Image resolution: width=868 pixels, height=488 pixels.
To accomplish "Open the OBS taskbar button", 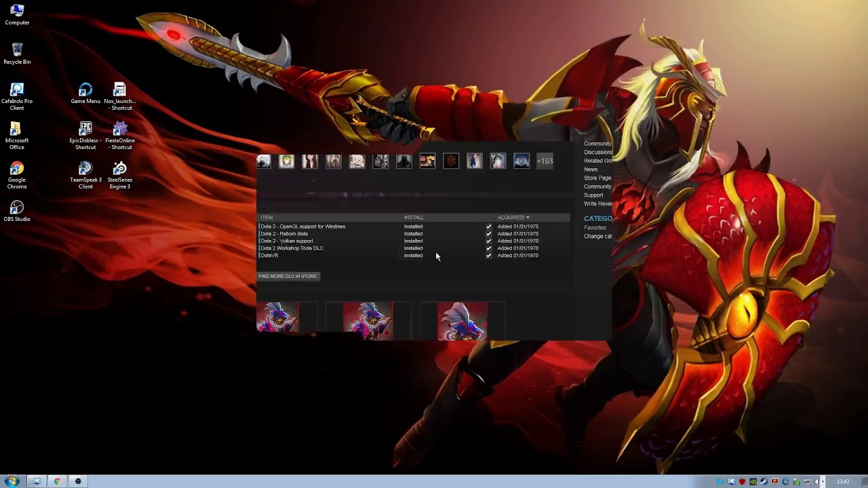I will tap(78, 481).
